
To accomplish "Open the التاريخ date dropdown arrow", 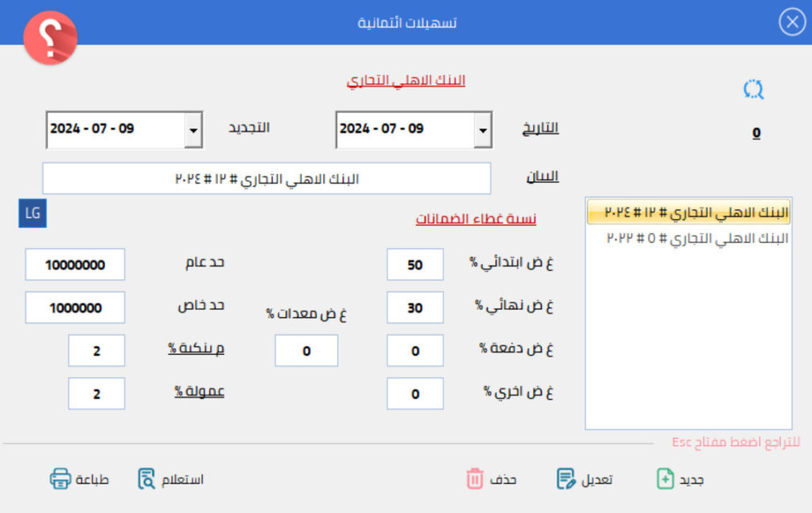I will pyautogui.click(x=482, y=130).
